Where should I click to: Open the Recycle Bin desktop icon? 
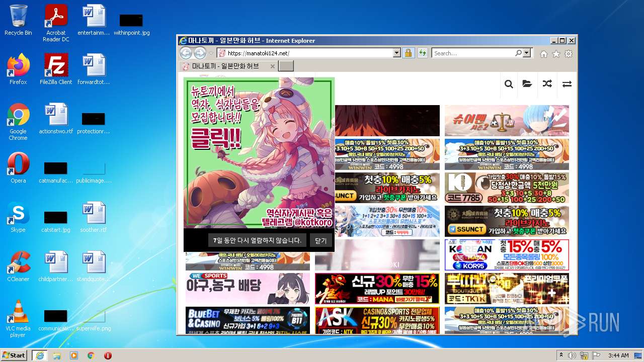coord(18,20)
